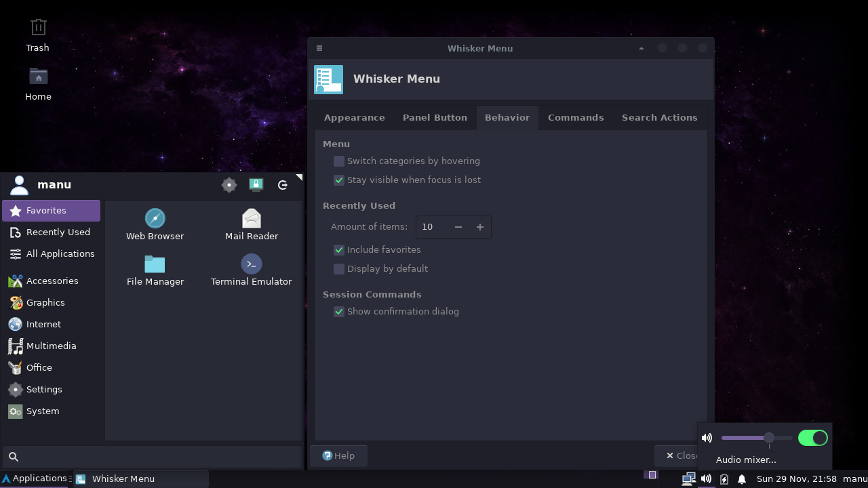The image size is (868, 488).
Task: Open settings manager gear icon
Action: click(x=229, y=185)
